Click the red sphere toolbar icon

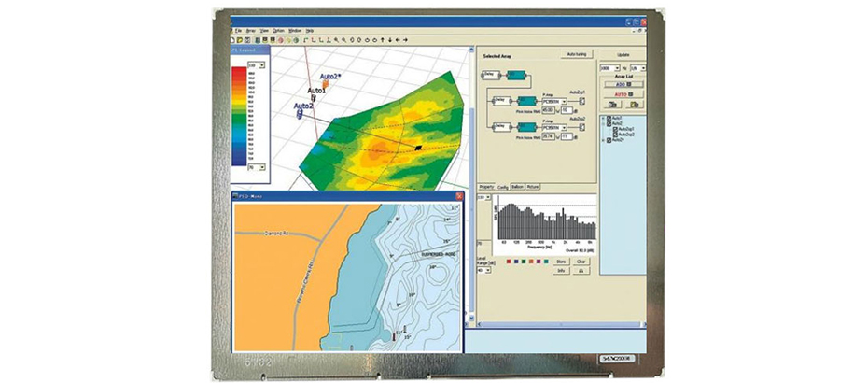281,40
